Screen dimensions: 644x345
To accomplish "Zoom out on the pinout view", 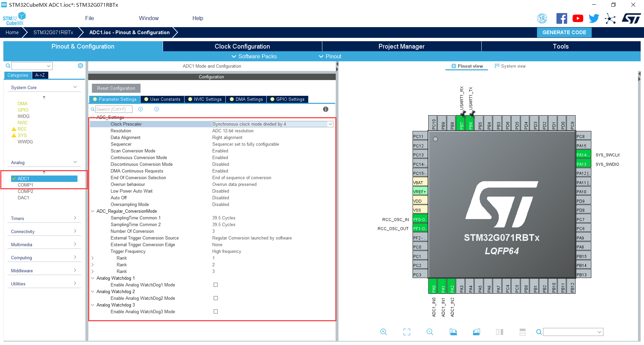I will tap(430, 332).
